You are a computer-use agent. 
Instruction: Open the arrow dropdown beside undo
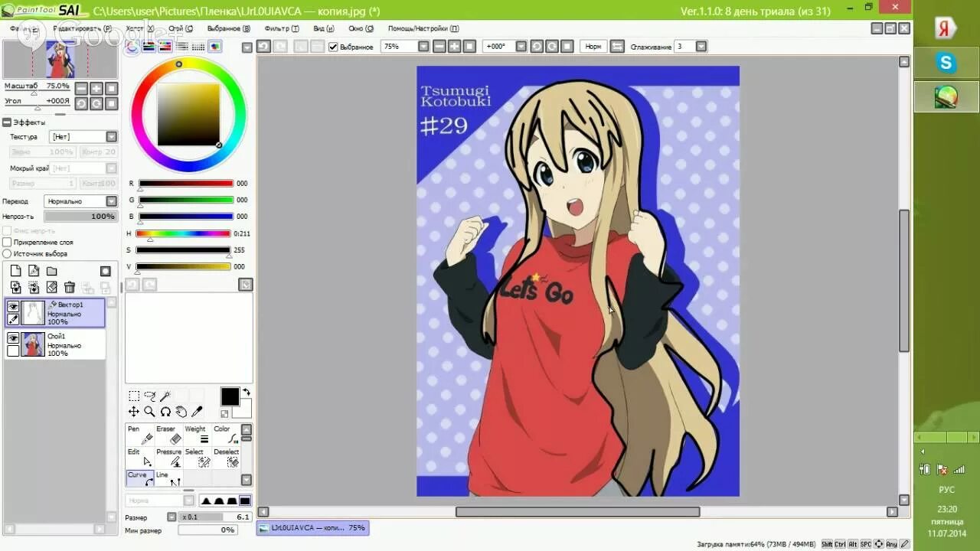[x=247, y=47]
